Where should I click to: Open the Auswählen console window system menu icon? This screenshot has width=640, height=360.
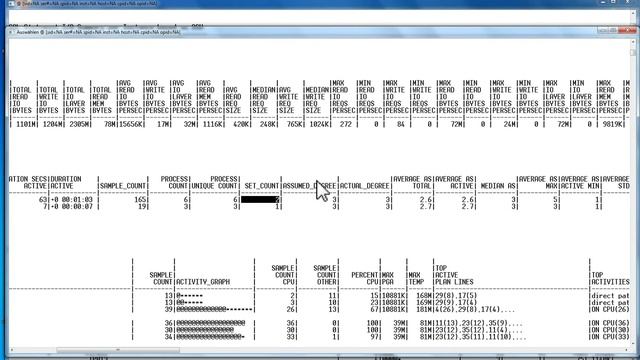coord(12,32)
